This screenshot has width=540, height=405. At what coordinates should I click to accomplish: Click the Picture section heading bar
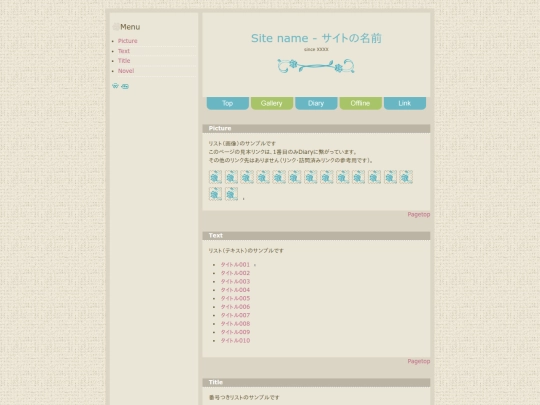tap(316, 128)
